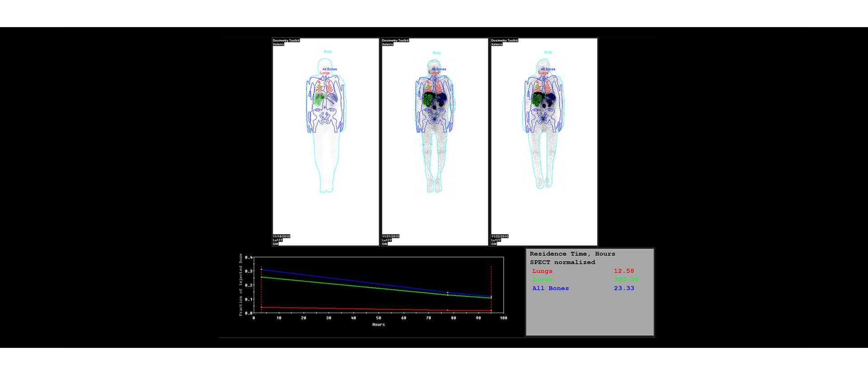Click the cyan Body label in the first scan
This screenshot has width=868, height=375.
coord(328,52)
